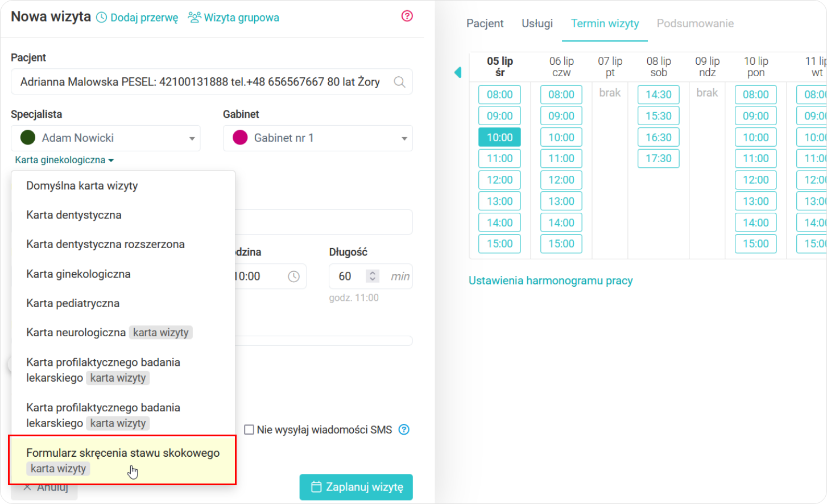Click the green color dot beside Adam Nowicki

pyautogui.click(x=28, y=138)
